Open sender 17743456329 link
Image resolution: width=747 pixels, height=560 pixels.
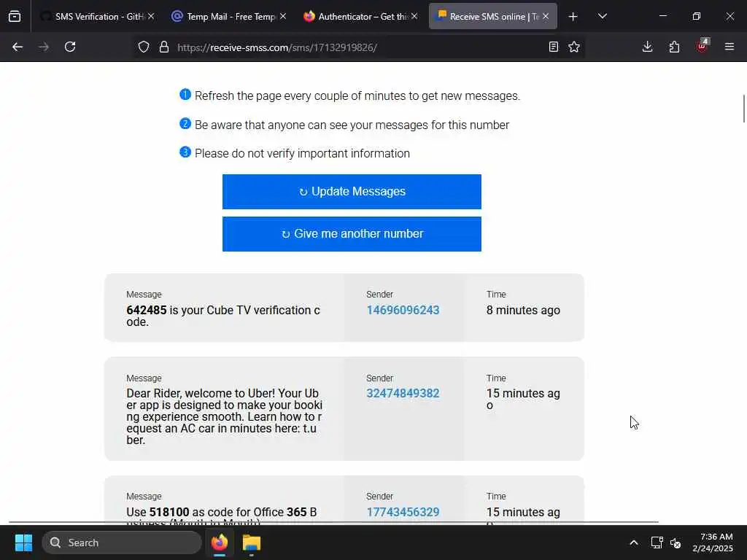pos(403,513)
